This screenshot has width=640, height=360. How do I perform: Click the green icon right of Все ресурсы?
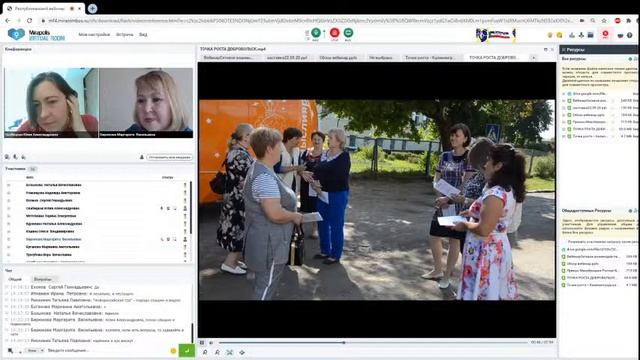coord(631,59)
